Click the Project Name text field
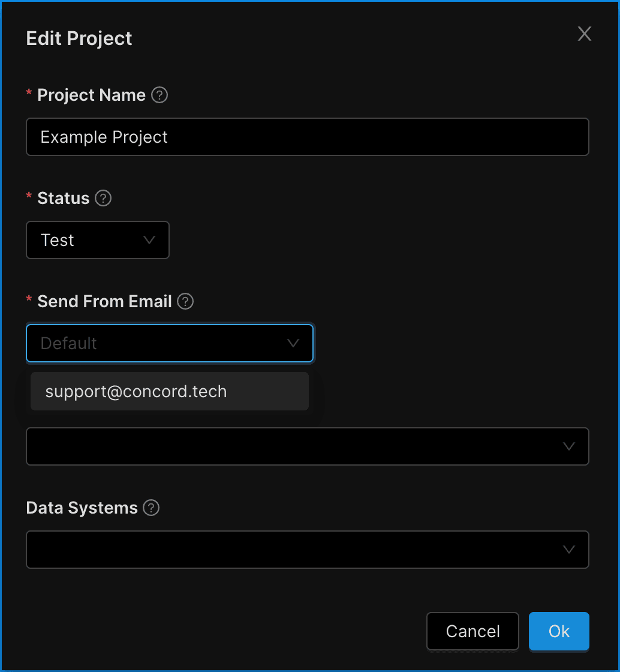This screenshot has width=620, height=672. tap(307, 137)
